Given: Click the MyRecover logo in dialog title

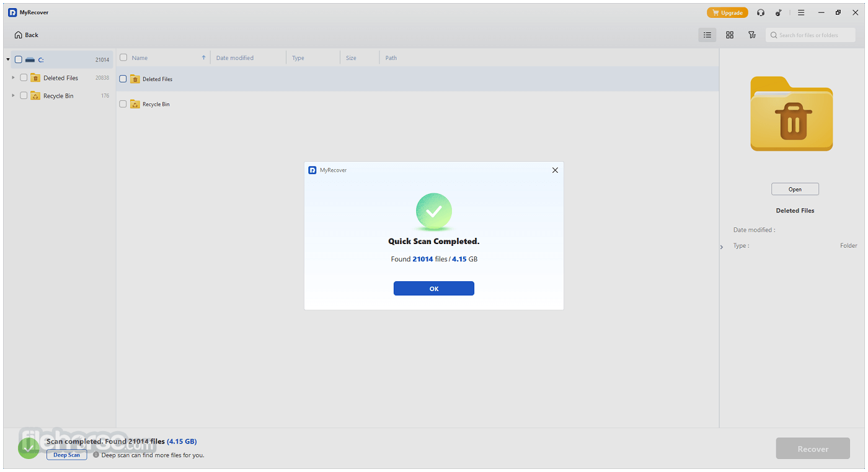Looking at the screenshot, I should tap(312, 170).
